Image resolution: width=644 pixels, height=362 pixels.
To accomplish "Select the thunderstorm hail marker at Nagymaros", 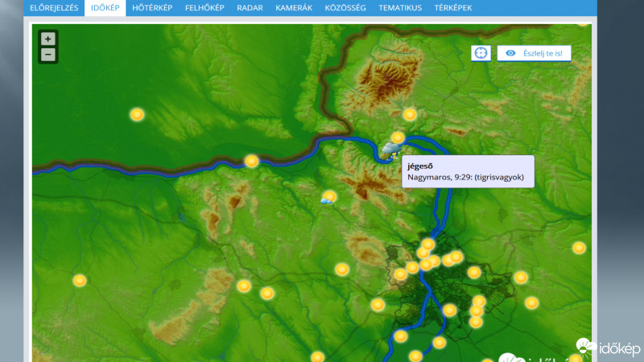I will click(390, 150).
